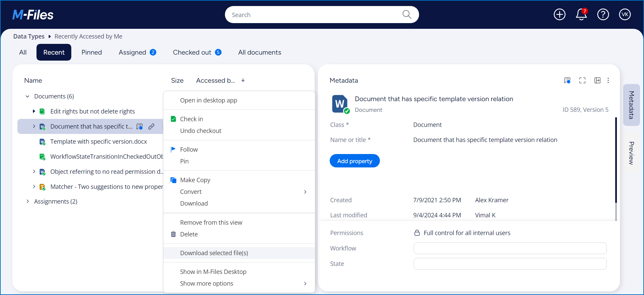Click the M-Files logo

click(33, 15)
